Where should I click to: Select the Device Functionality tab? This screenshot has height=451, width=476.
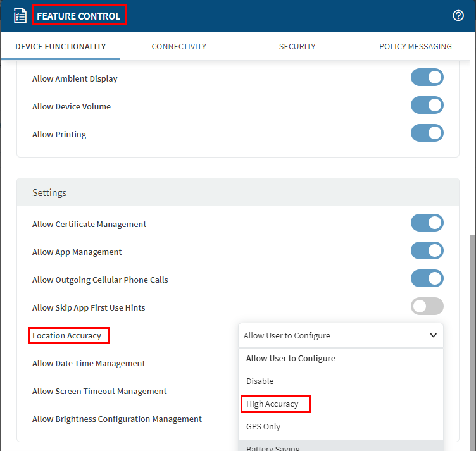pos(60,46)
